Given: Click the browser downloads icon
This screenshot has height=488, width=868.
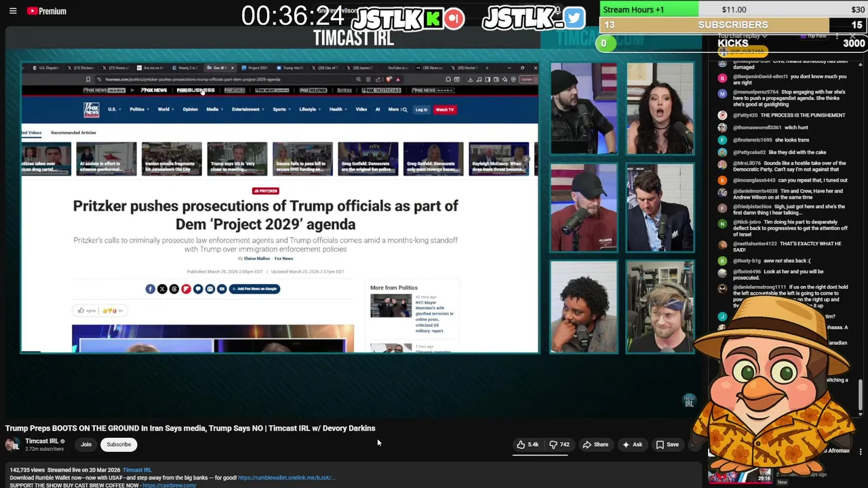Looking at the screenshot, I should click(x=470, y=79).
